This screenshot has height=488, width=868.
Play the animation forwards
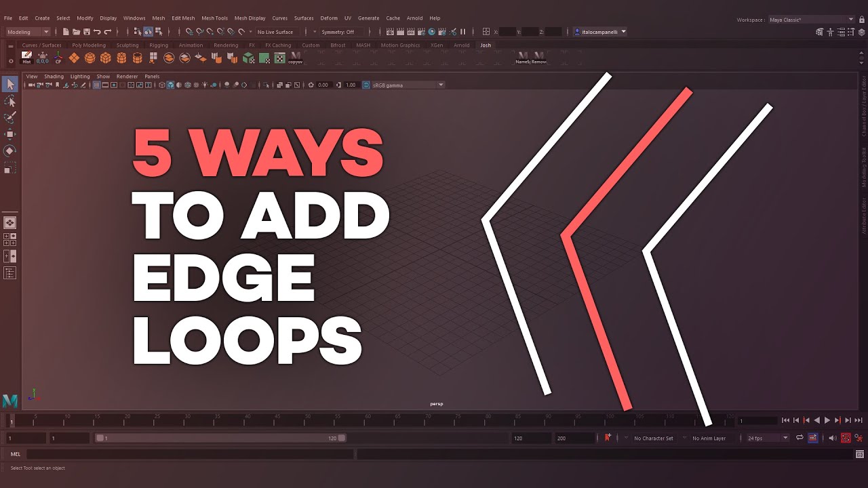(827, 420)
